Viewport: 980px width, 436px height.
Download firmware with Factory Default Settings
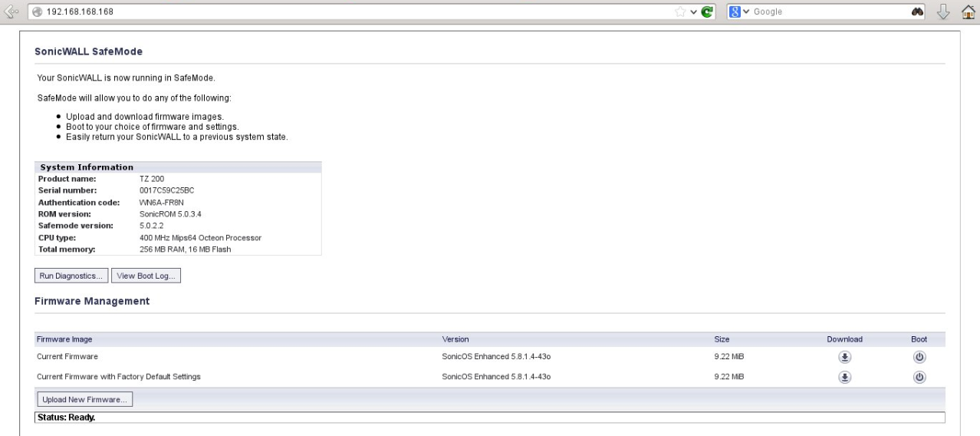pyautogui.click(x=844, y=377)
